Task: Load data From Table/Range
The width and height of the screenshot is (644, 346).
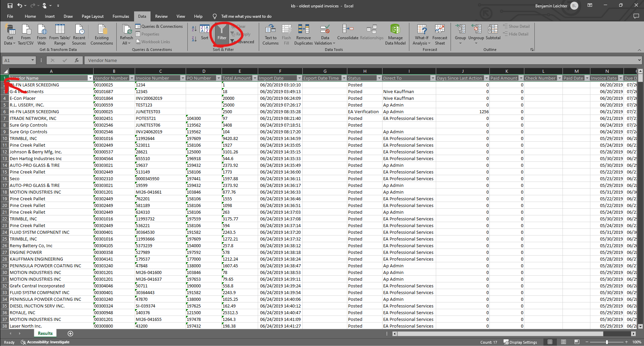Action: coord(60,35)
